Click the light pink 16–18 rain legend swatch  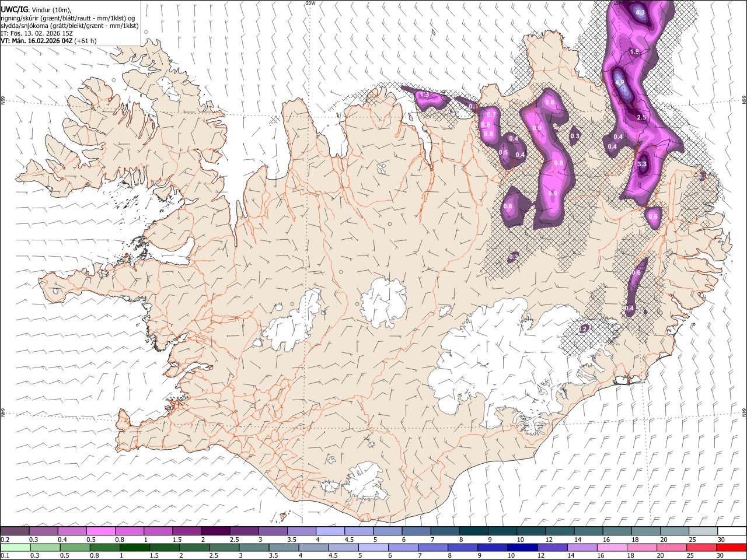[x=612, y=547]
